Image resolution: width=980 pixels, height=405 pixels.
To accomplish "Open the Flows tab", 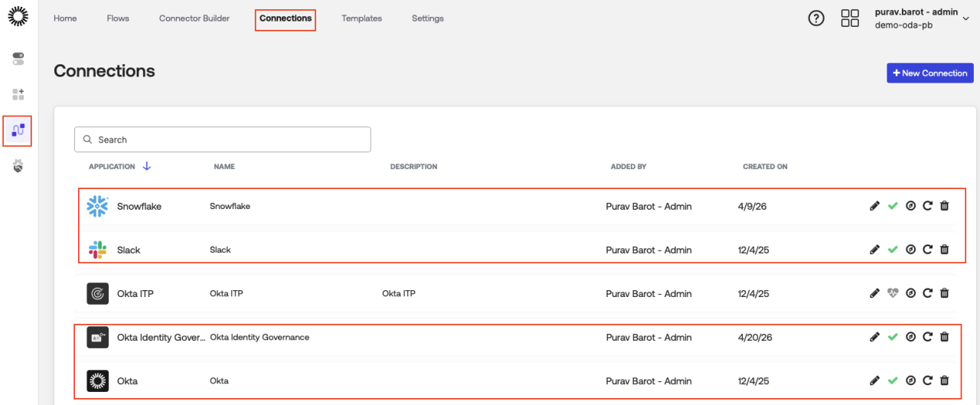I will click(118, 18).
